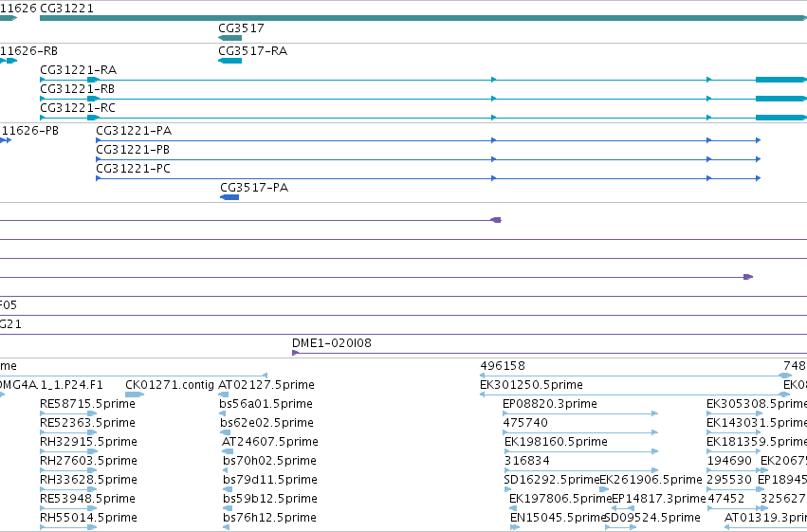Open the EK198160.5prime EST label
Screen dimensions: 807x532
(x=556, y=442)
